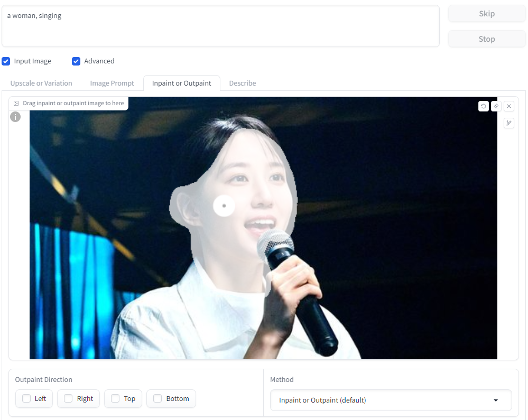The width and height of the screenshot is (528, 420).
Task: Click 'Drag inpaint or outpaint image to here' label
Action: (73, 103)
